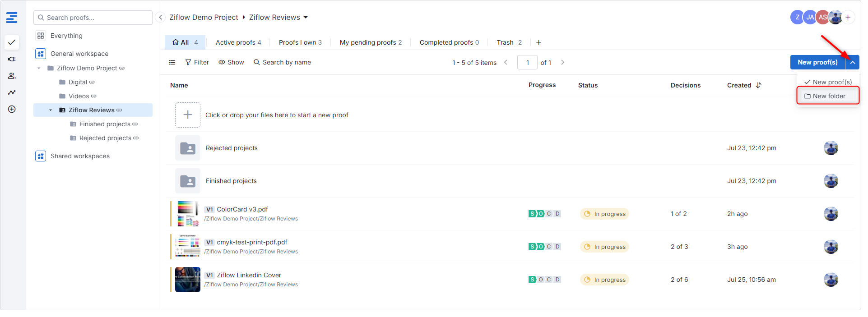Collapse the Ziflow Reviews tree node

51,110
